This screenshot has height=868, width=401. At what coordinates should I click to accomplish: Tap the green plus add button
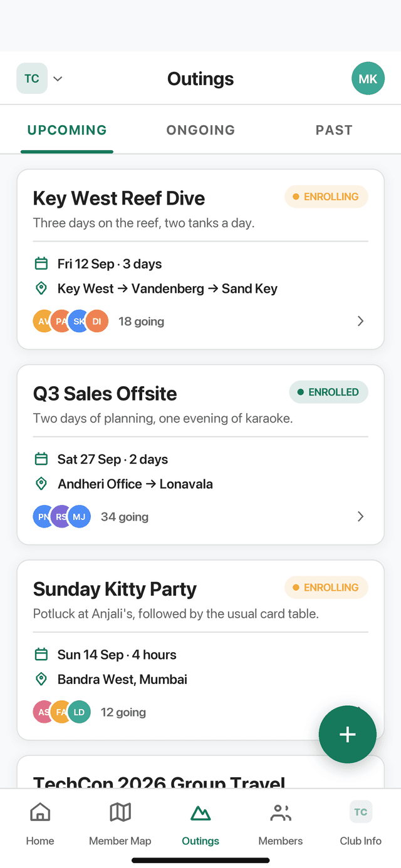point(348,734)
